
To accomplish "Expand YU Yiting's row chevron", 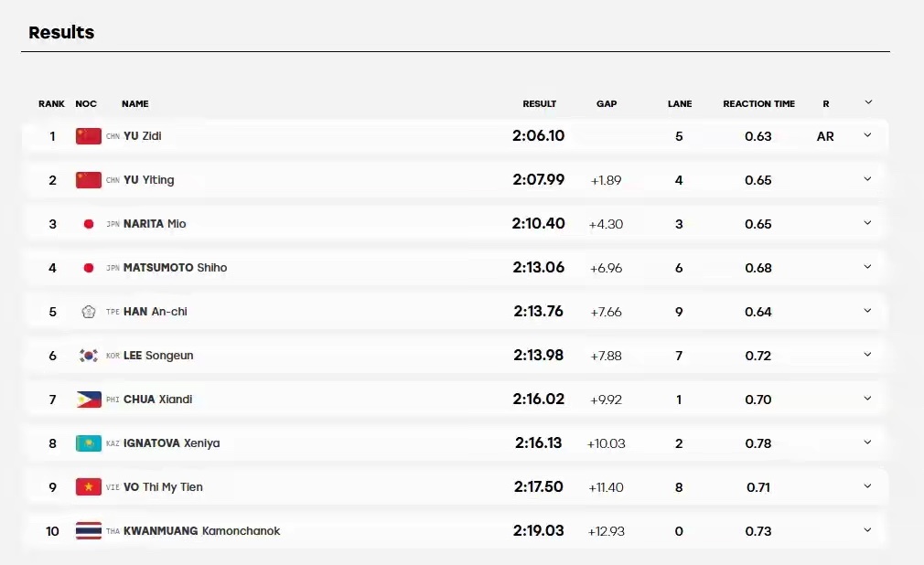I will (x=867, y=179).
